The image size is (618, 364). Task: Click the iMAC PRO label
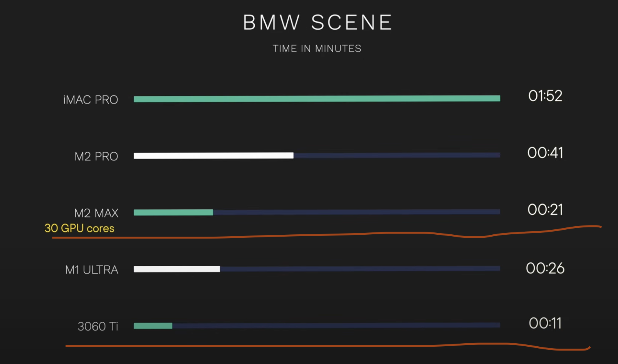tap(91, 100)
